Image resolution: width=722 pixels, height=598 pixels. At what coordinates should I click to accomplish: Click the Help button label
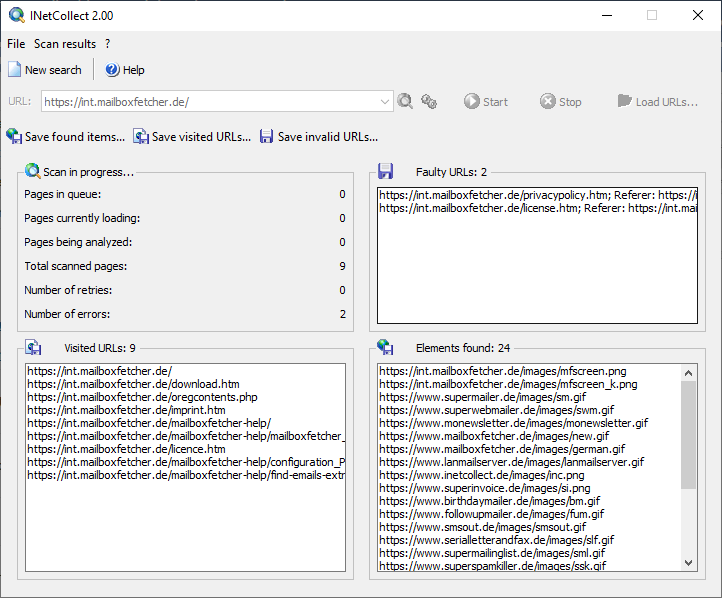tap(134, 70)
